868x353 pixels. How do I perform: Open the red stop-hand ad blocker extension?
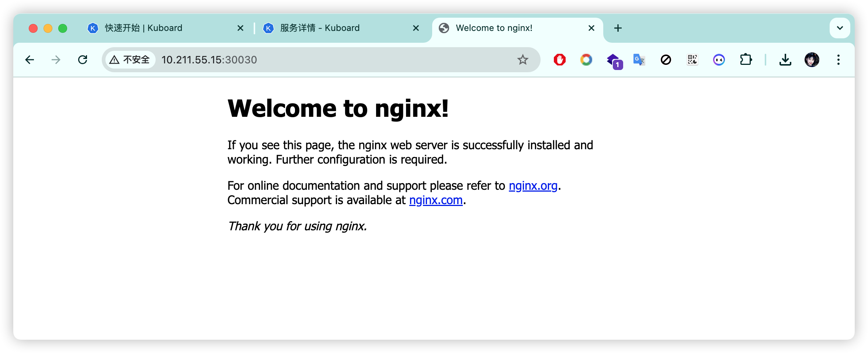[559, 60]
